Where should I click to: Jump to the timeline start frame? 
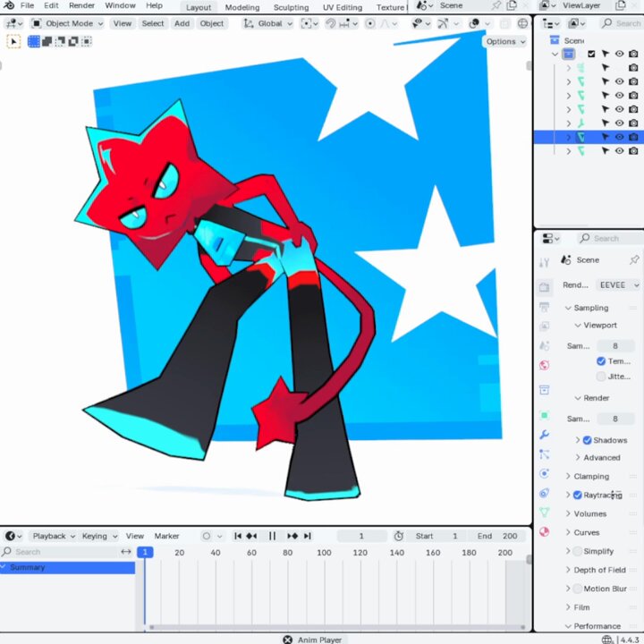coord(238,536)
